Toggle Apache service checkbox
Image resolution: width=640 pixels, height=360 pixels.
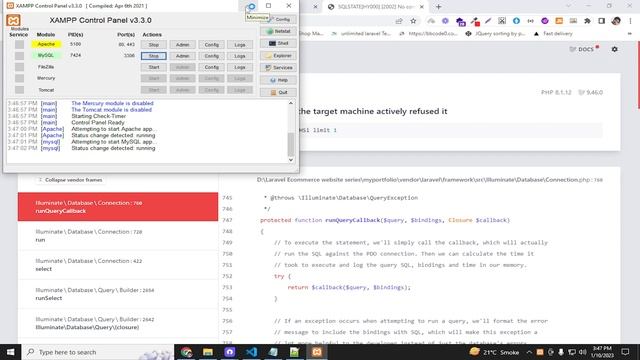pyautogui.click(x=19, y=44)
